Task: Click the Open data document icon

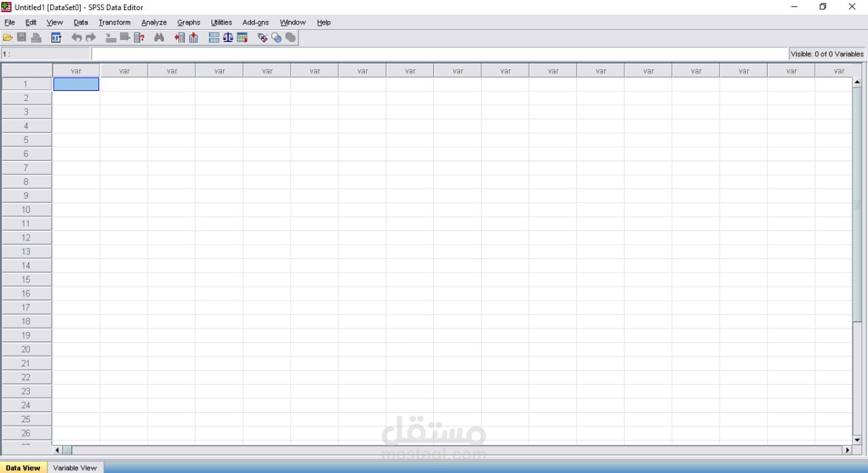Action: (7, 38)
